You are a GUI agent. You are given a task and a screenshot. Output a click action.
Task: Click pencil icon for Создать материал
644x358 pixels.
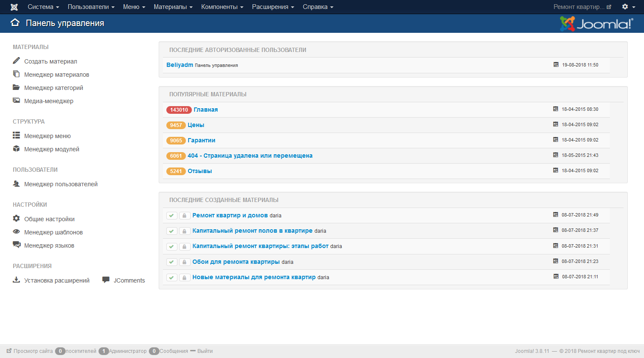coord(16,61)
